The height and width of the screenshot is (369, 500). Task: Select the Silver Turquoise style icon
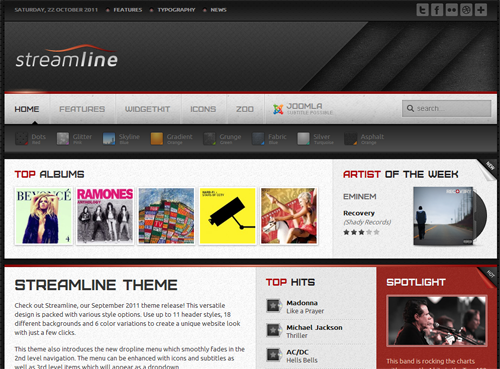click(x=303, y=138)
